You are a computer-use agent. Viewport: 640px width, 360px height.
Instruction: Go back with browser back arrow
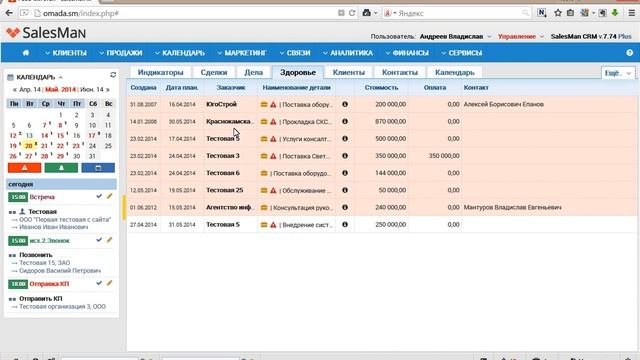9,13
